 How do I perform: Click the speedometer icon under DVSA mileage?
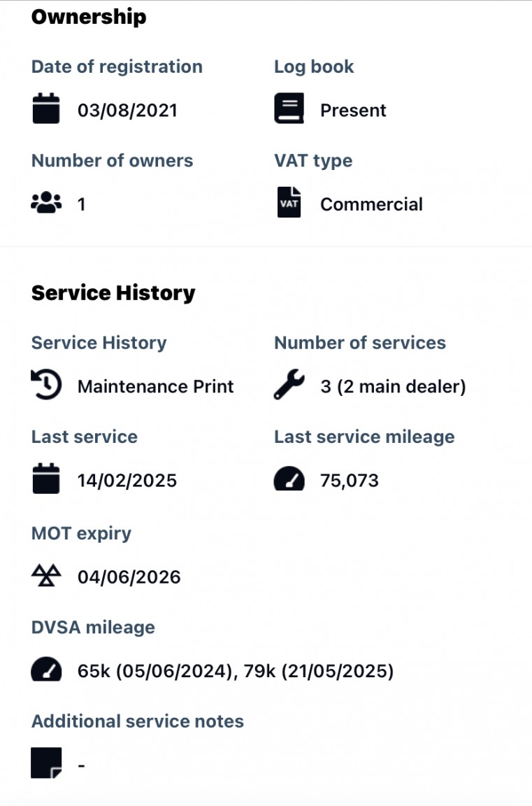point(45,670)
